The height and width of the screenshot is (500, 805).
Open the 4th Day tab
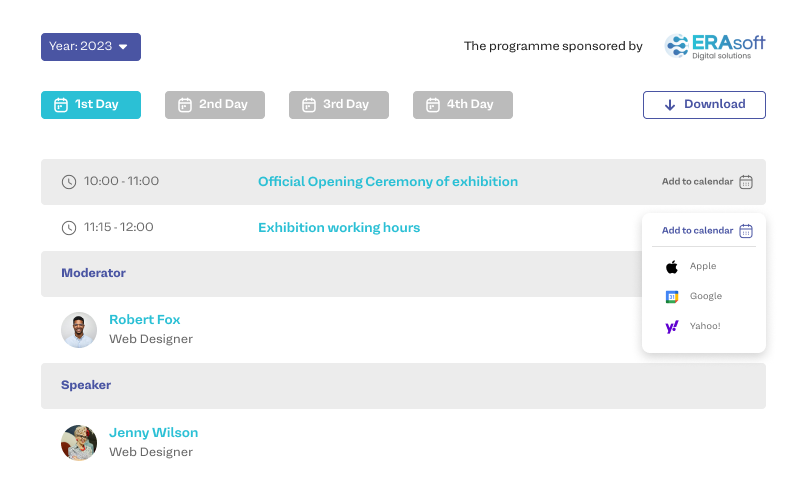point(462,105)
